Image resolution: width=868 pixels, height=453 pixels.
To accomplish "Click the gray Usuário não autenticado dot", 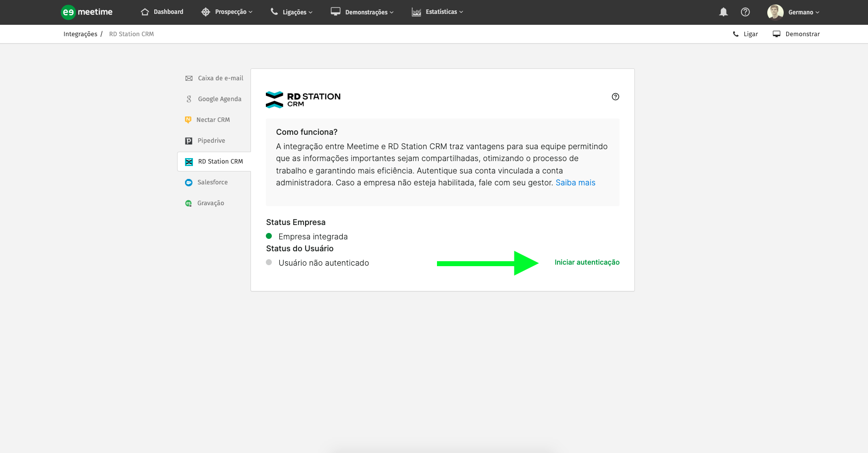I will click(x=269, y=262).
